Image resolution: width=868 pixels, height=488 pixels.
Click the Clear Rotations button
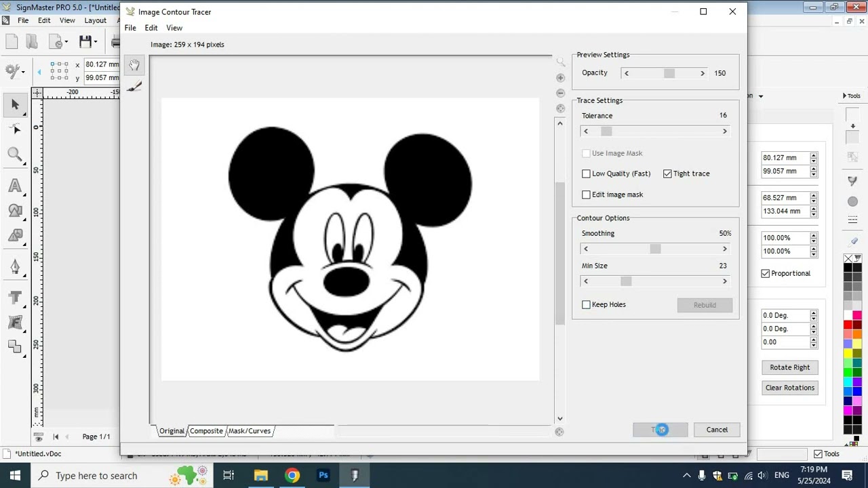[x=789, y=388]
